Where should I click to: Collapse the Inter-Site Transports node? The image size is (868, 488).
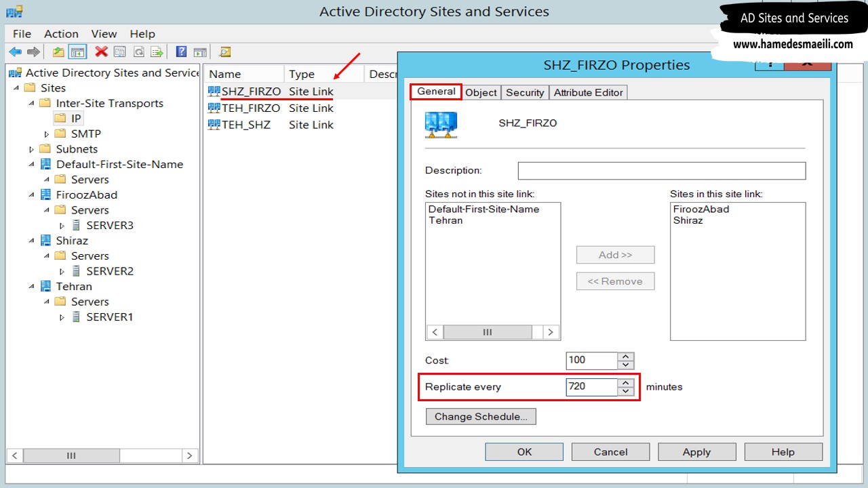[x=31, y=103]
